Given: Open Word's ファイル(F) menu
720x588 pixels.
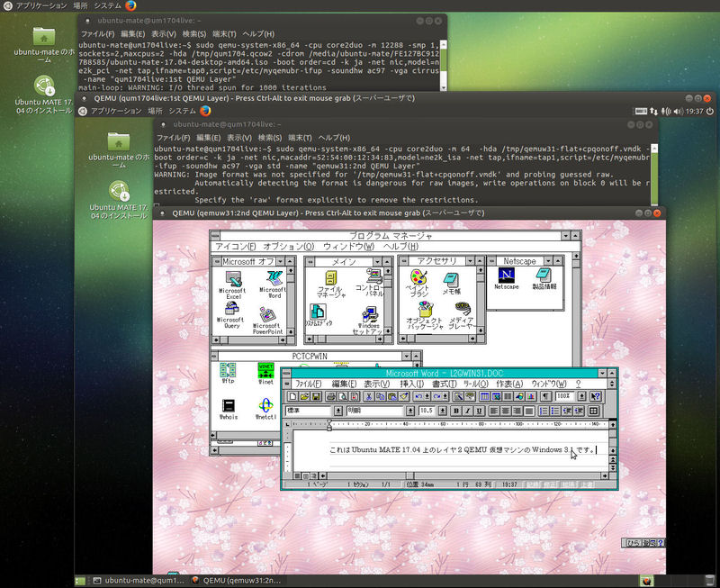Looking at the screenshot, I should tap(308, 384).
